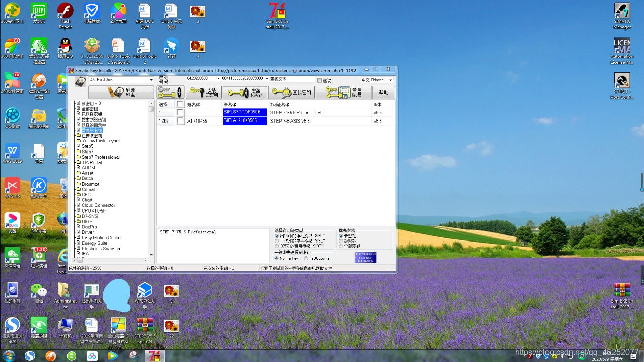Select Step7 Professional folder in tree
Screen dimensions: 644x362
point(101,157)
